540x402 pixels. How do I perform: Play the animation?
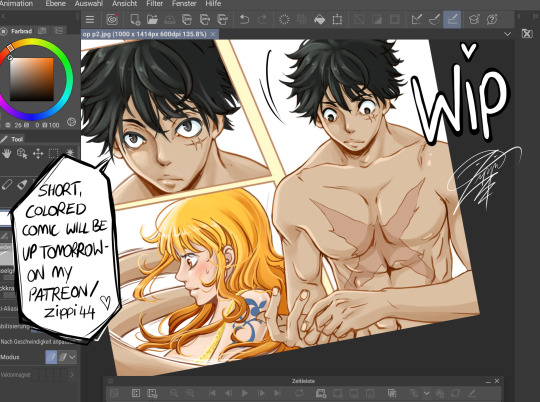coord(245,393)
